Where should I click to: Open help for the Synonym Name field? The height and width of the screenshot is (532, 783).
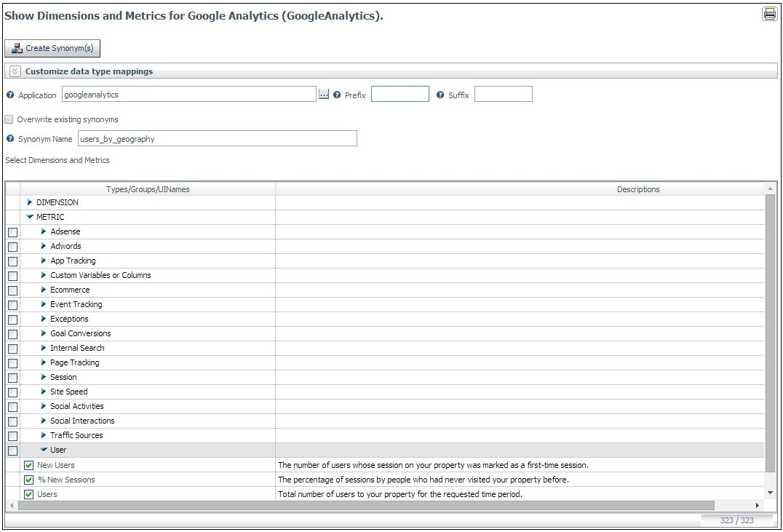(x=10, y=138)
